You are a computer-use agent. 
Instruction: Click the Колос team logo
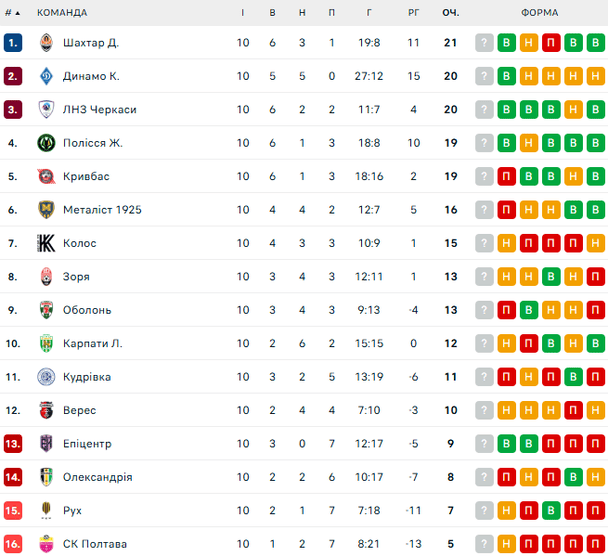(46, 243)
